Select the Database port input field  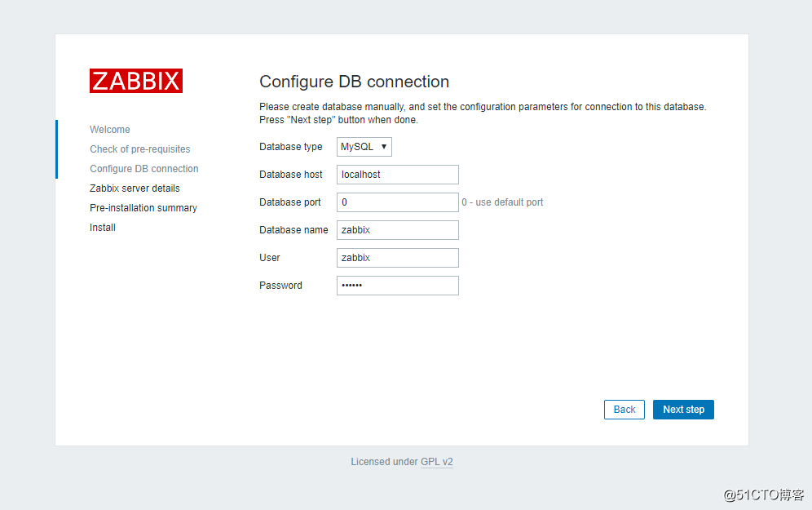coord(397,202)
